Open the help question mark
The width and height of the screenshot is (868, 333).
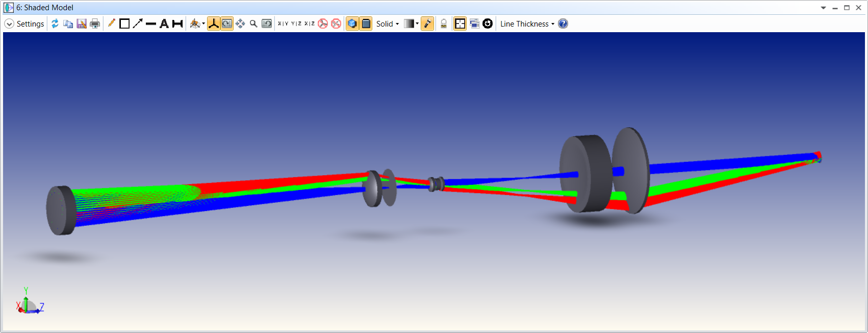point(563,23)
